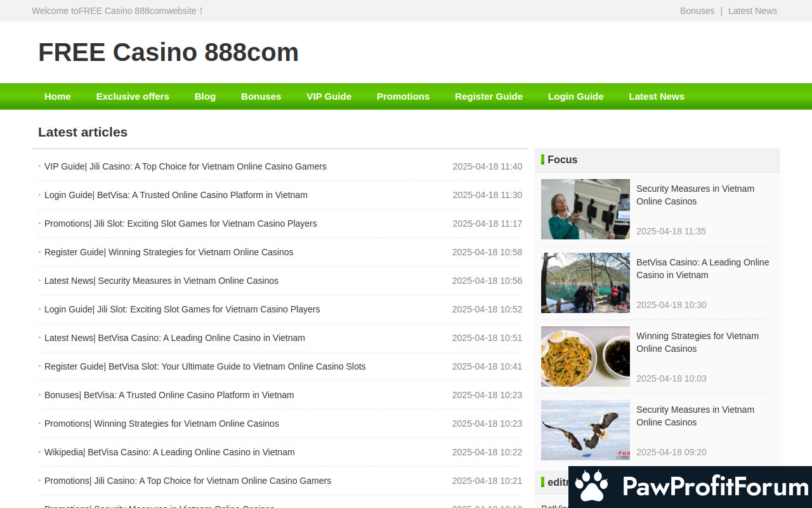Select Bonuses in the green navigation bar
The image size is (812, 508).
pyautogui.click(x=261, y=97)
